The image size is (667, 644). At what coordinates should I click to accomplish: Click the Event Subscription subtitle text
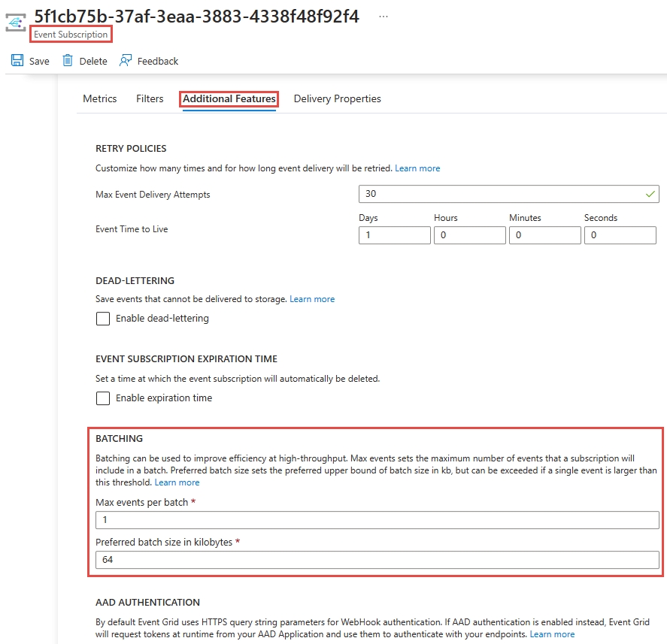(x=71, y=35)
